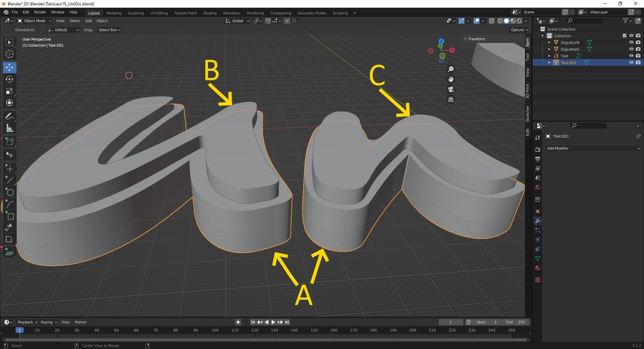
Task: Expand DigLetterN in the outliner
Action: tap(549, 42)
